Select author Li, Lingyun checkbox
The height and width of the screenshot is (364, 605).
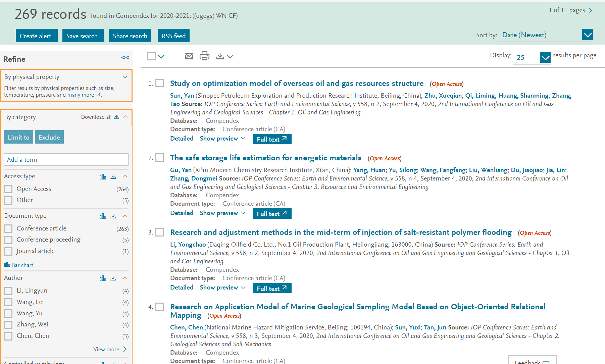[x=8, y=291]
